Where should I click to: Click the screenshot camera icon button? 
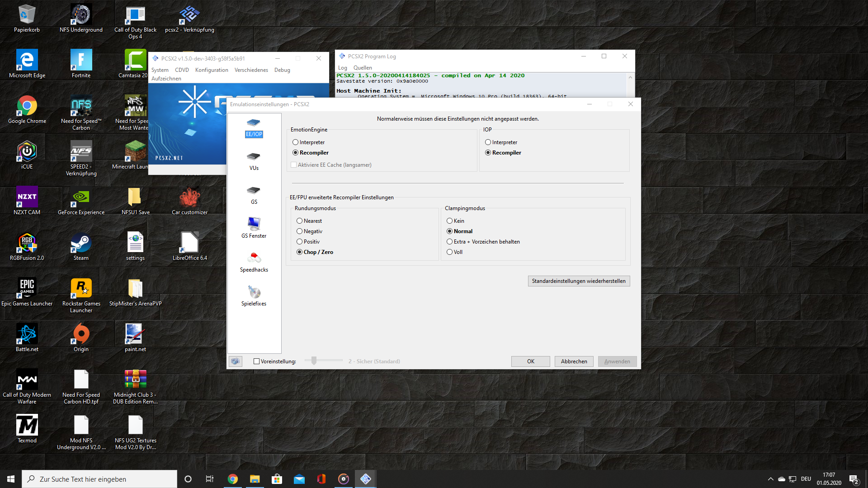(x=235, y=361)
